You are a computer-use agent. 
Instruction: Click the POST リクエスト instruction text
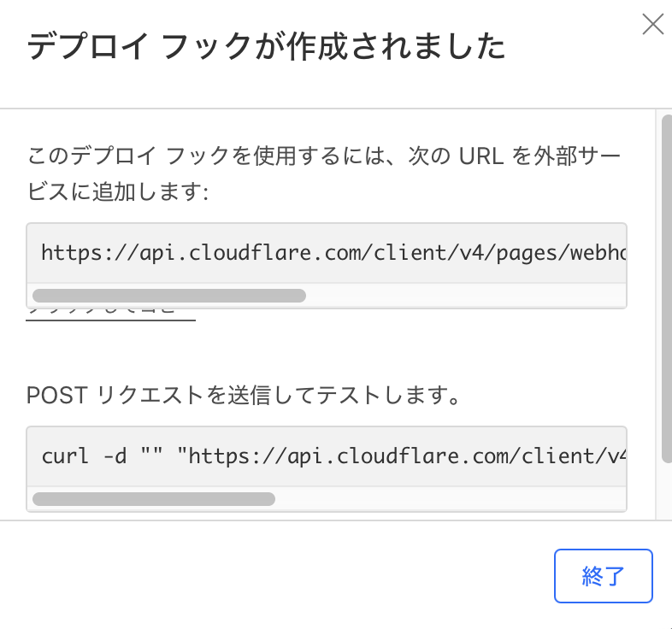pyautogui.click(x=245, y=396)
